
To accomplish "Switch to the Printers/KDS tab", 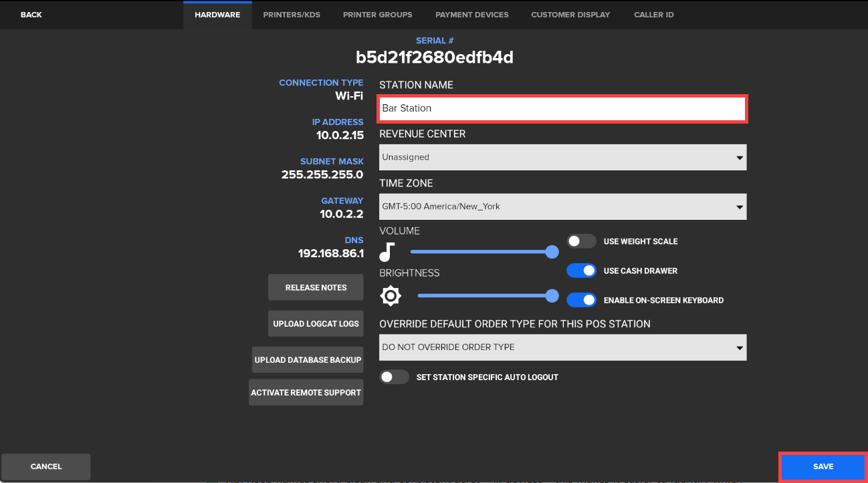I will (292, 15).
